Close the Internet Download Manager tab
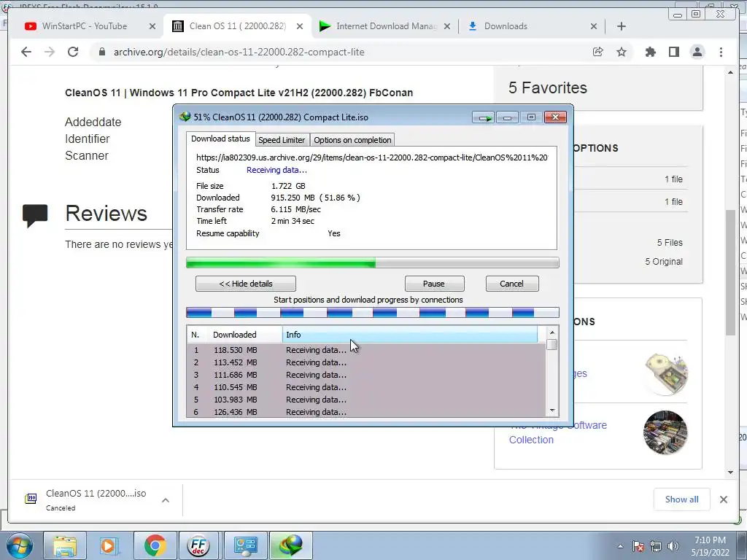This screenshot has height=560, width=747. (447, 26)
